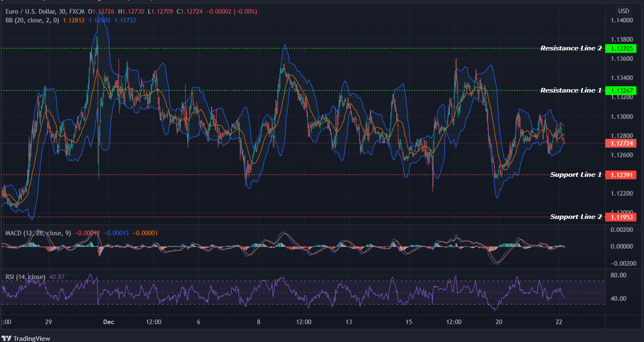Click the RSI value 40.87 readout

(57, 277)
